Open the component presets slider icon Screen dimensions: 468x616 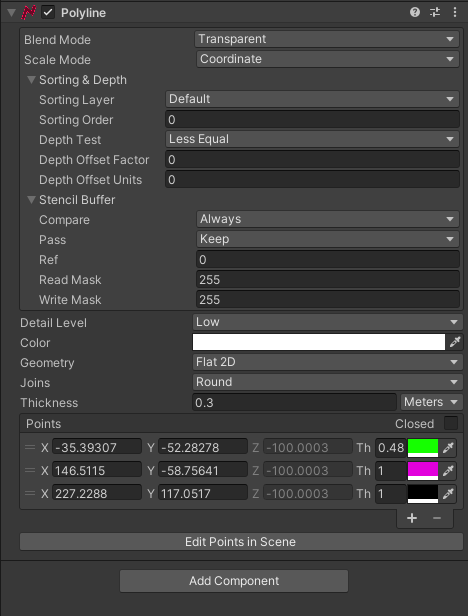point(435,12)
